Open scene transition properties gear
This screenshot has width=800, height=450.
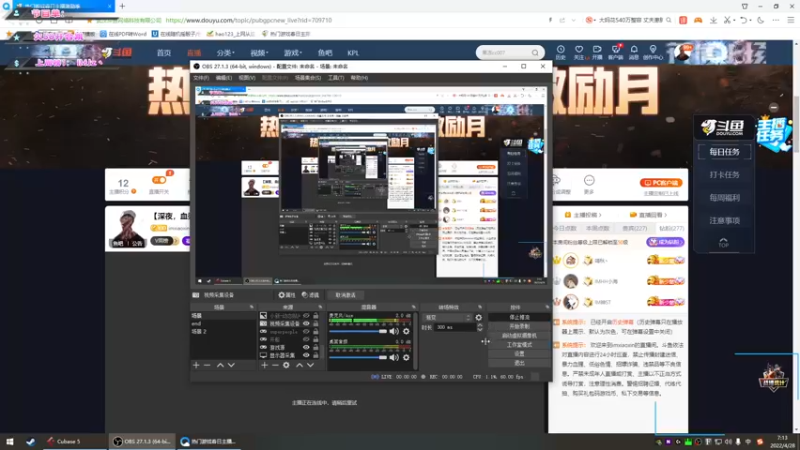pyautogui.click(x=479, y=317)
